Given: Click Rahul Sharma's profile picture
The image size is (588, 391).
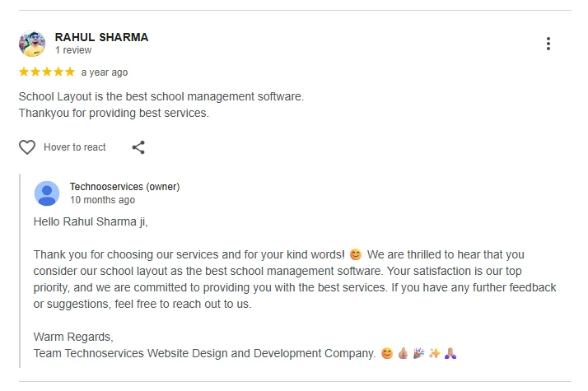Looking at the screenshot, I should pyautogui.click(x=32, y=44).
